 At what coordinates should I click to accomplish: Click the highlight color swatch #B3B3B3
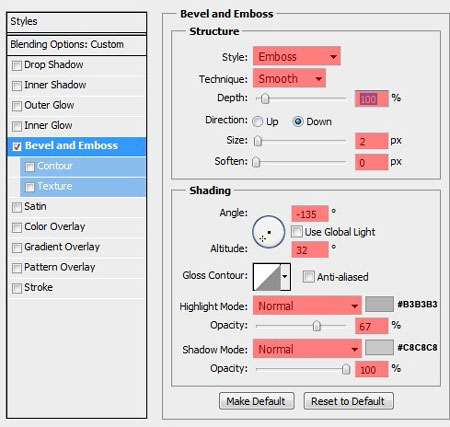tap(379, 304)
